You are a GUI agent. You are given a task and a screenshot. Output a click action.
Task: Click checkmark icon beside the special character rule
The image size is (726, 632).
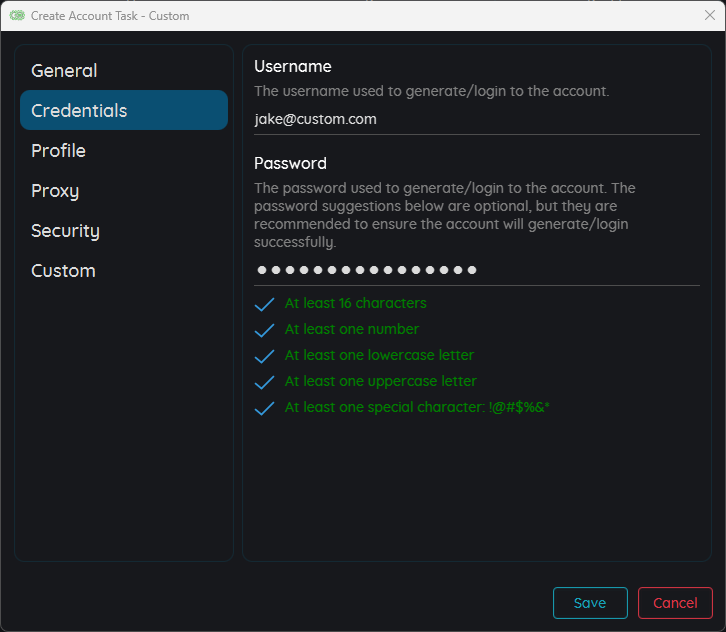tap(265, 408)
